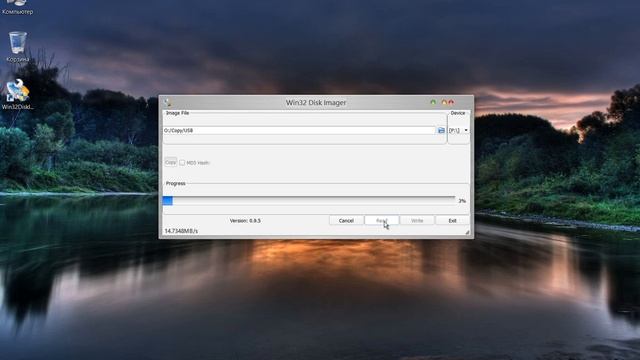Click the window resize grip corner
Screen dimensions: 640x360
(x=467, y=232)
